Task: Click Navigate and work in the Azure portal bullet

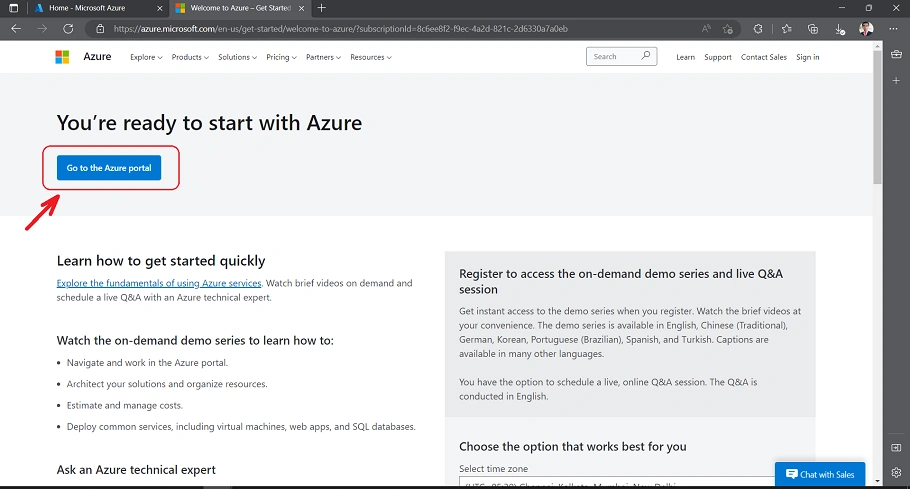Action: click(147, 363)
